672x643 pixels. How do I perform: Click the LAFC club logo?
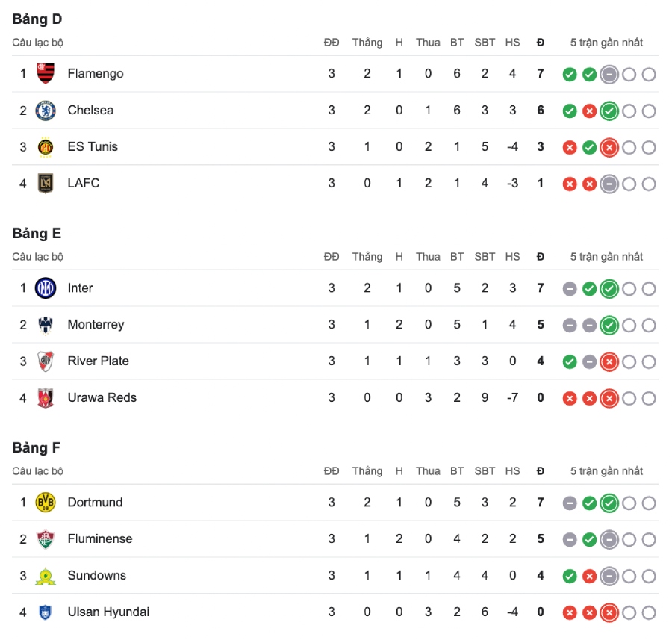(x=46, y=184)
